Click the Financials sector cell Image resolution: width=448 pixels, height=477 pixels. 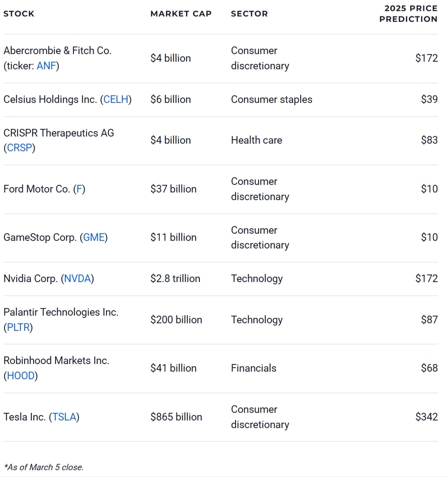point(254,368)
